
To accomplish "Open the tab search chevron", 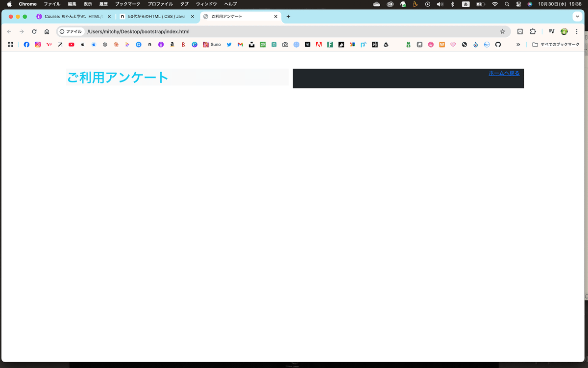I will pos(577,16).
